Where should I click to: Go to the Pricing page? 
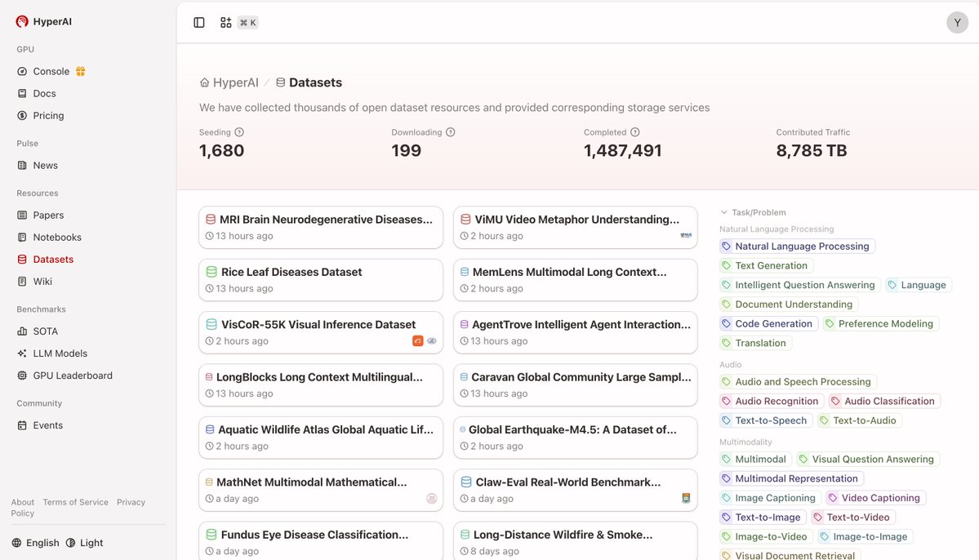tap(41, 115)
